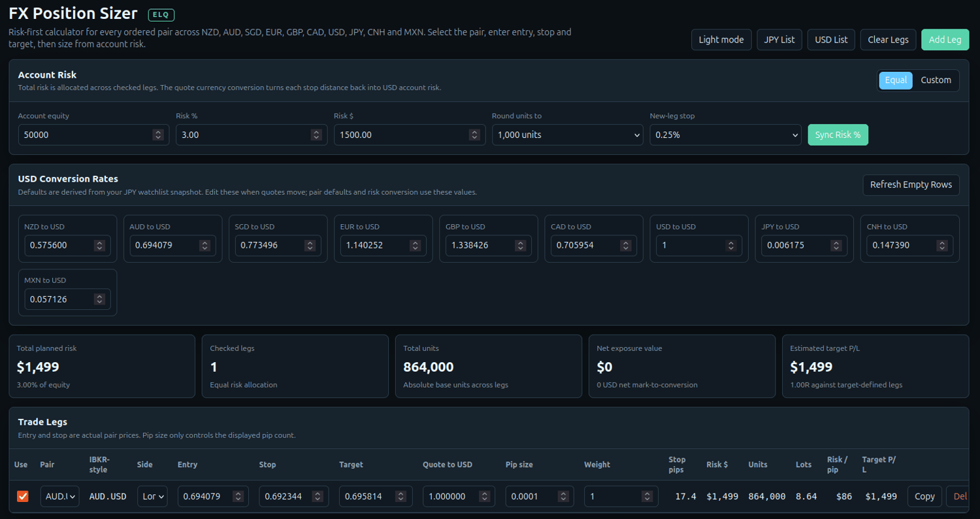Use the JPY to USD rate spinner
This screenshot has height=519, width=980.
837,246
